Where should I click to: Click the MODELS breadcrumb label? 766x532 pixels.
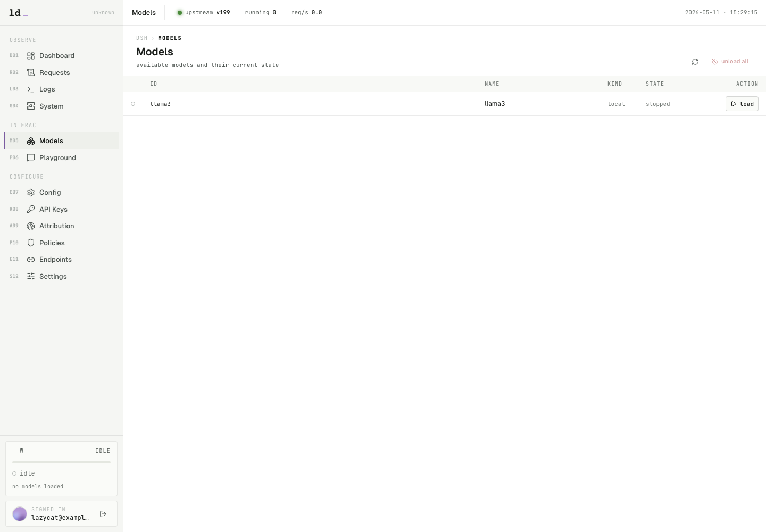coord(170,38)
